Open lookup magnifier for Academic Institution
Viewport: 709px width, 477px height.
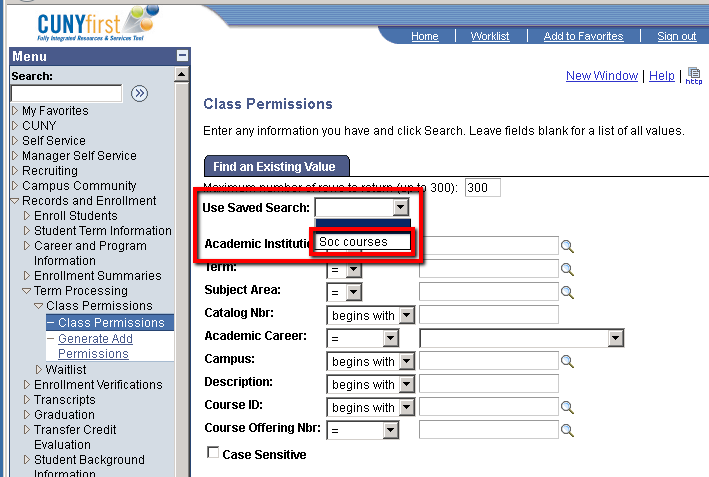pyautogui.click(x=567, y=246)
